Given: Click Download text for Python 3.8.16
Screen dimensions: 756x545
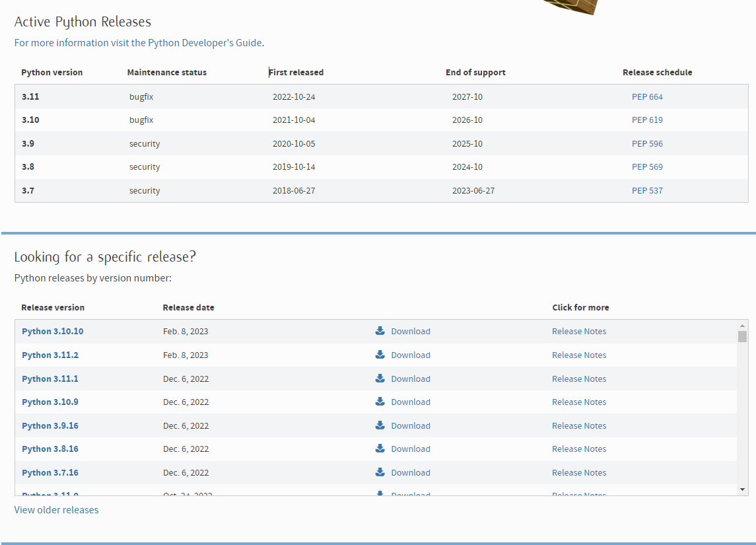Looking at the screenshot, I should pyautogui.click(x=411, y=449).
